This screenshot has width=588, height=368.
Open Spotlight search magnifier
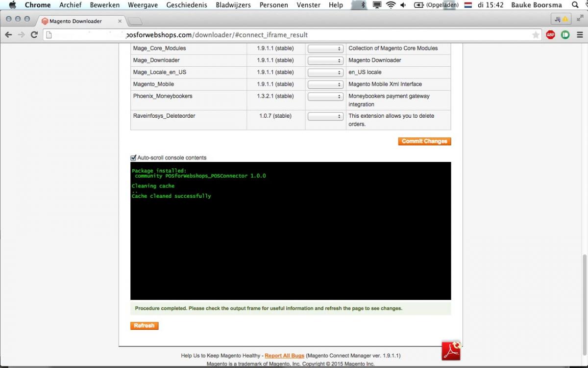(575, 5)
